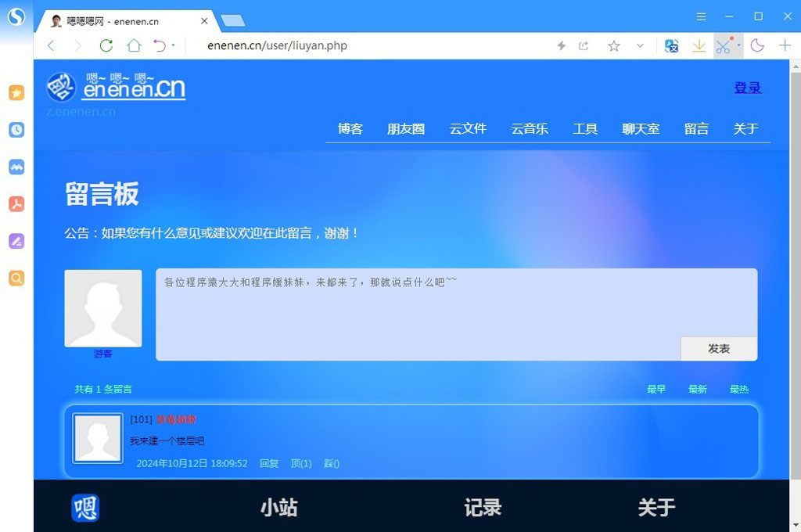
Task: Open 记录 in the footer bar
Action: click(483, 508)
